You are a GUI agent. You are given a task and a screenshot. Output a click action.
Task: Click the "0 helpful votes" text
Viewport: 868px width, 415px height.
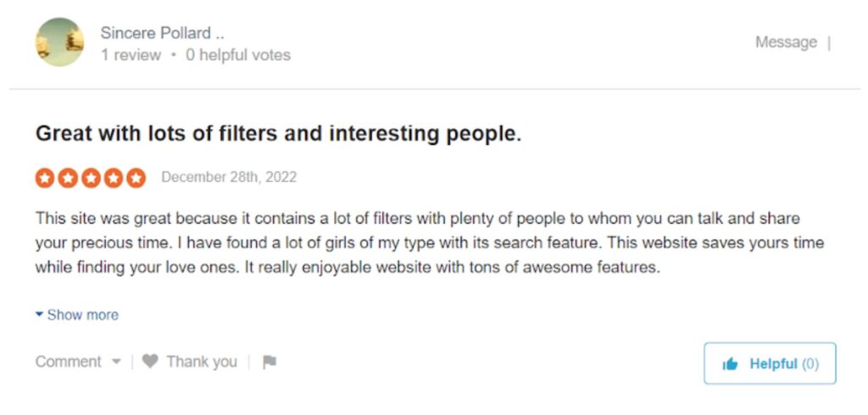pos(238,55)
